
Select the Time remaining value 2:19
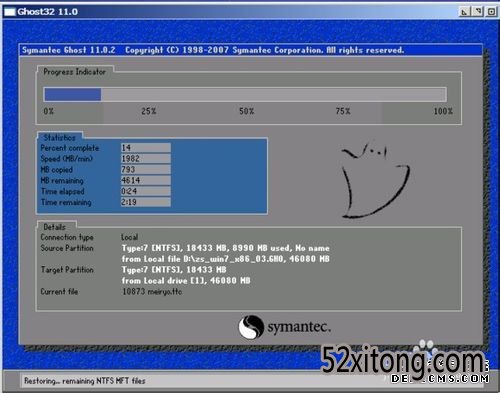coord(146,202)
